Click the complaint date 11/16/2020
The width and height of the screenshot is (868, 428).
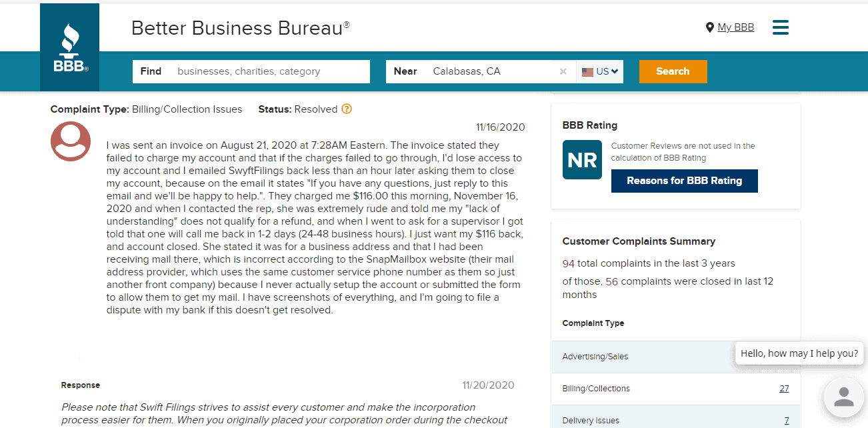coord(501,127)
